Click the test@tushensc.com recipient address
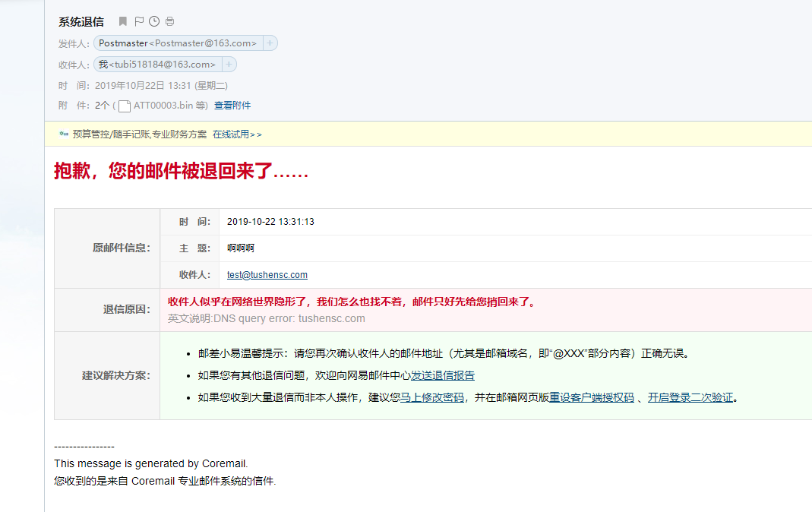Image resolution: width=812 pixels, height=512 pixels. [x=267, y=275]
